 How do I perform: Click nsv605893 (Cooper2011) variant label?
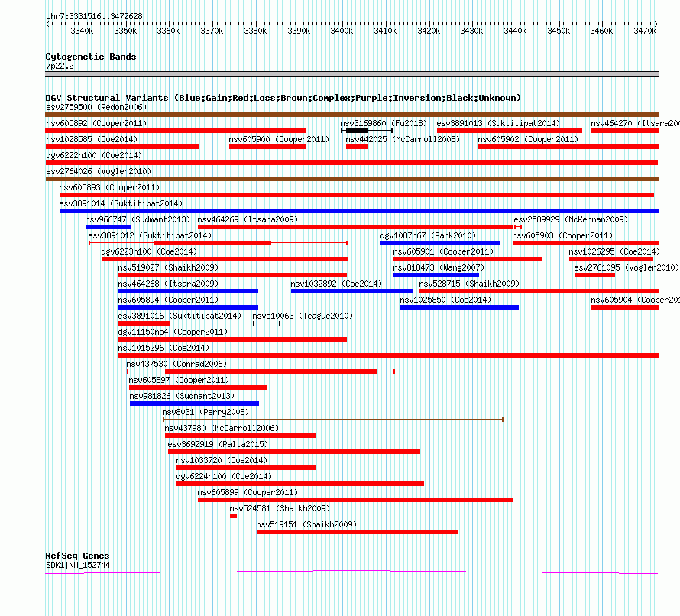tap(109, 187)
